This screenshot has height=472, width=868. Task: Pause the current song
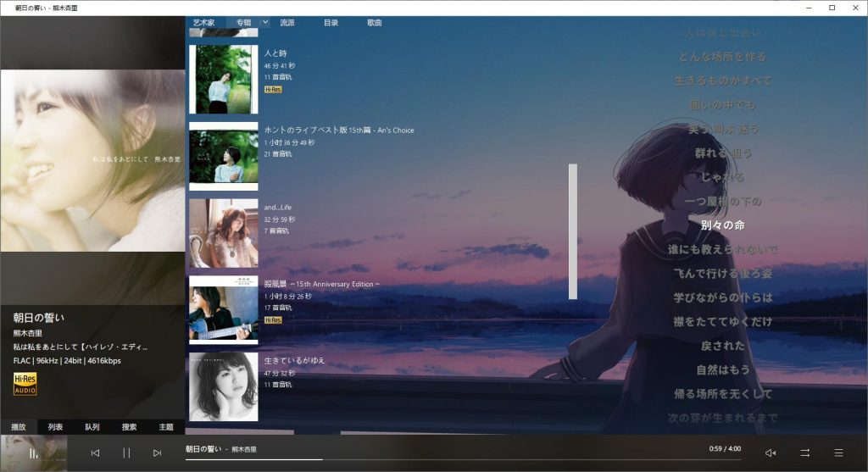click(126, 453)
